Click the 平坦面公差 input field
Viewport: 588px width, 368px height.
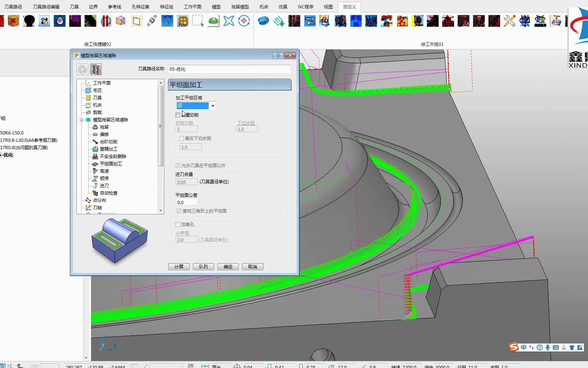pos(187,202)
